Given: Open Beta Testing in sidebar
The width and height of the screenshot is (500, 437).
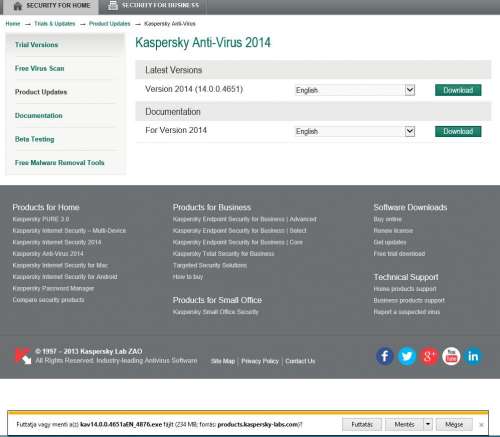Looking at the screenshot, I should [x=34, y=139].
